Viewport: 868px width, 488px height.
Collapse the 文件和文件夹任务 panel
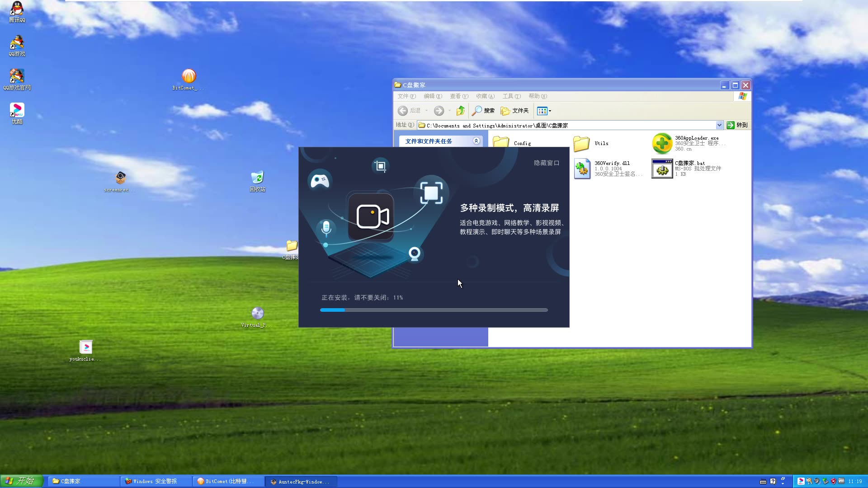[x=476, y=141]
